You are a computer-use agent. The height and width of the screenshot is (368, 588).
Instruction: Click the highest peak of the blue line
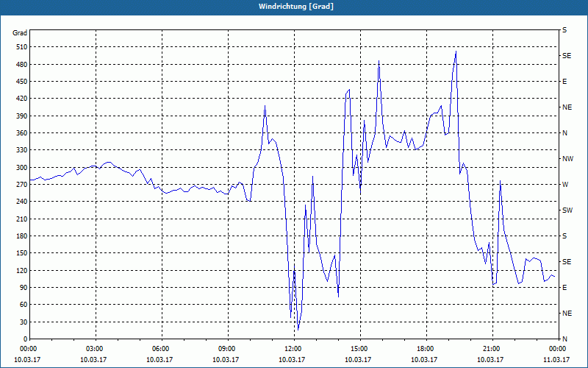456,51
